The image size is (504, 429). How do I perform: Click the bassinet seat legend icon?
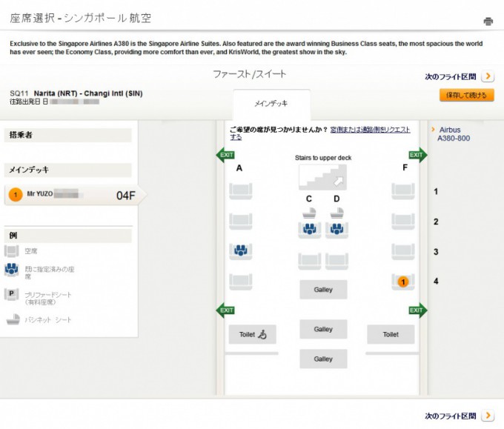pyautogui.click(x=13, y=320)
